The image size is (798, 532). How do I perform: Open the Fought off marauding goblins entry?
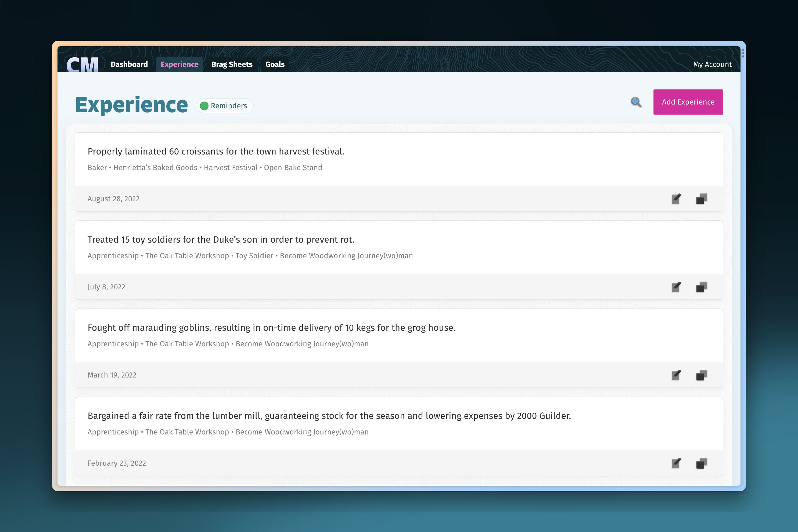tap(271, 328)
